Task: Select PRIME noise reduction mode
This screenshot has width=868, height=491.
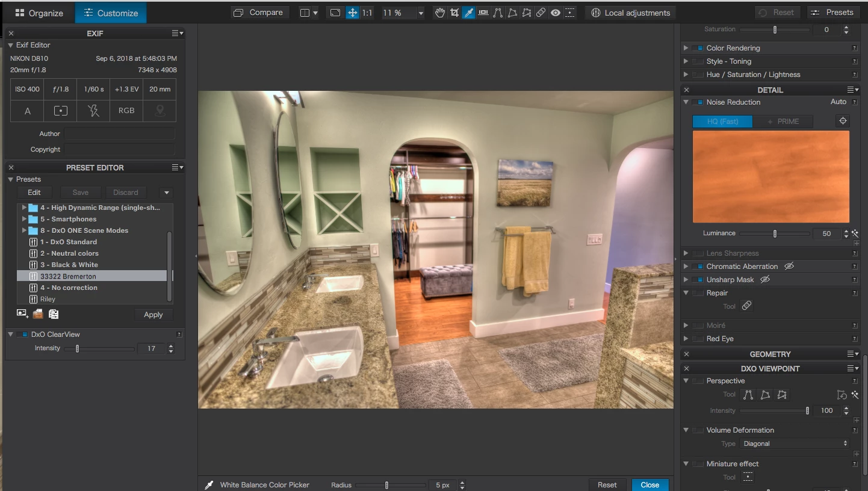Action: pyautogui.click(x=783, y=122)
